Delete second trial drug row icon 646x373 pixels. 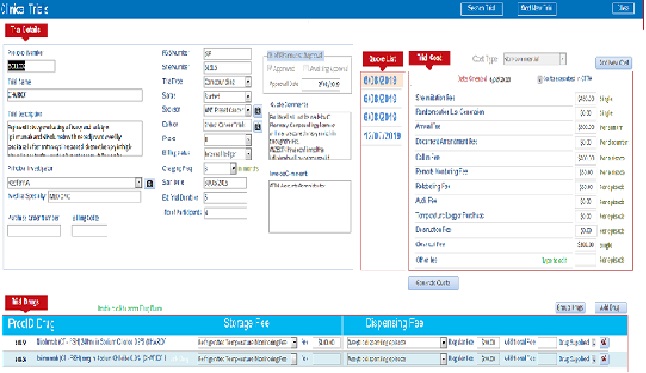604,359
